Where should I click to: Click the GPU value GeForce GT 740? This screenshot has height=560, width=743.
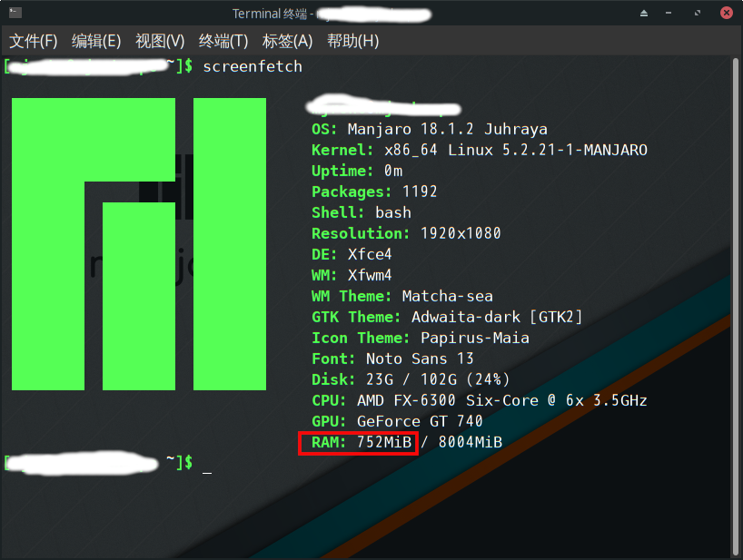click(420, 421)
